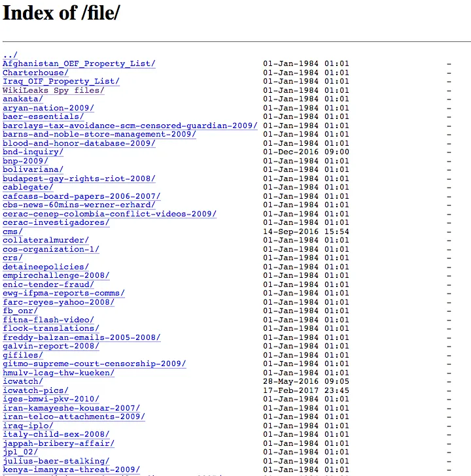Open cbs-news-60mins-werner-erhard/ folder
The image size is (471, 476).
coord(79,205)
